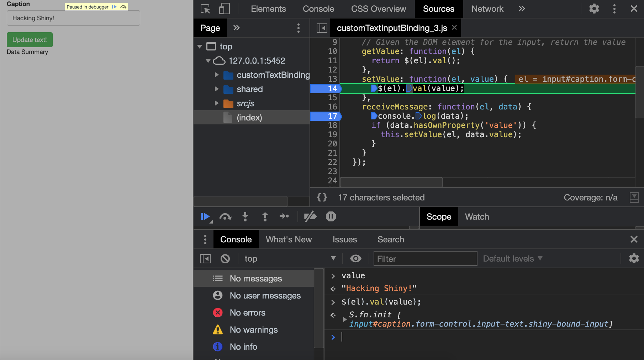Resume script execution in debugger toolbar
Viewport: 644px width, 360px height.
click(205, 216)
